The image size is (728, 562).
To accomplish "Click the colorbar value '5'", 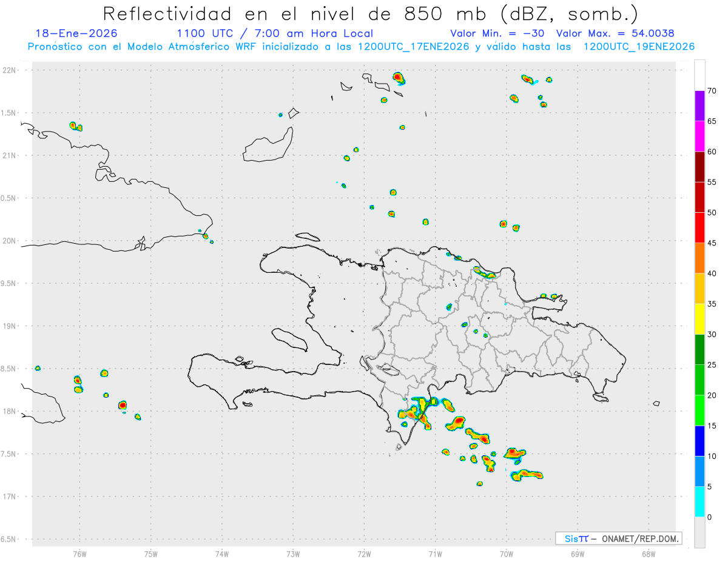I will [x=710, y=487].
